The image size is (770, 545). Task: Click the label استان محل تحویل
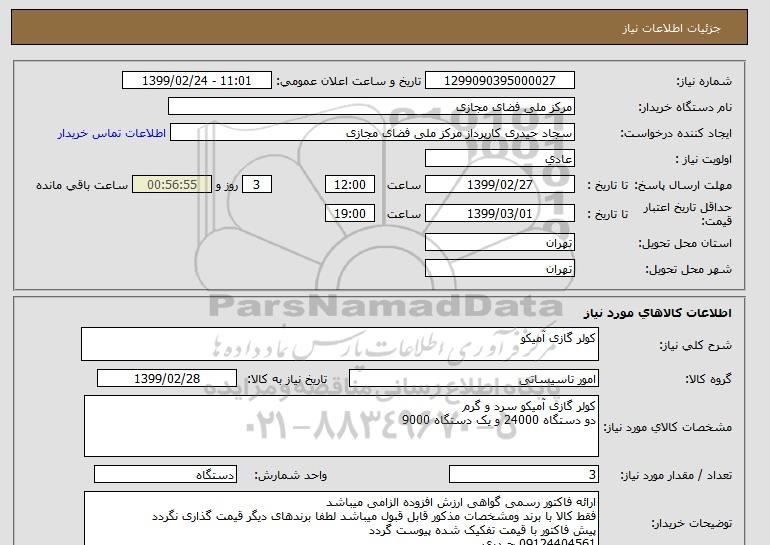(685, 243)
